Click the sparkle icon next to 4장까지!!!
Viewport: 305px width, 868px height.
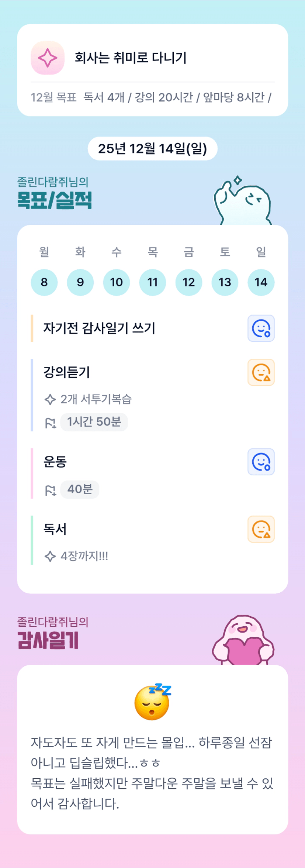point(50,556)
